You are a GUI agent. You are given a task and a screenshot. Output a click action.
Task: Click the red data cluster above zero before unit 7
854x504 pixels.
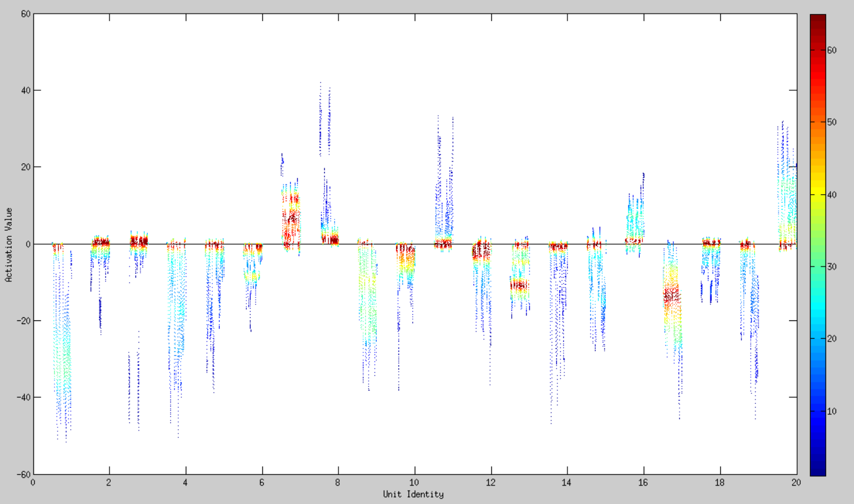(291, 213)
